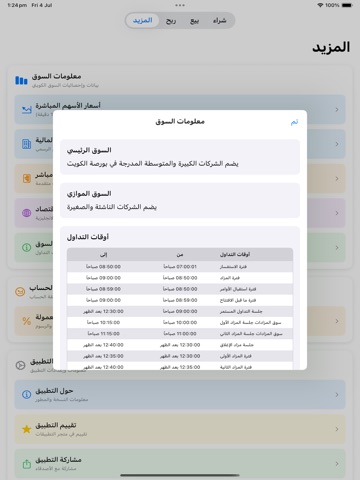360x480 pixels.
Task: Click the جلسة التداول المستمر row label
Action: (x=241, y=311)
